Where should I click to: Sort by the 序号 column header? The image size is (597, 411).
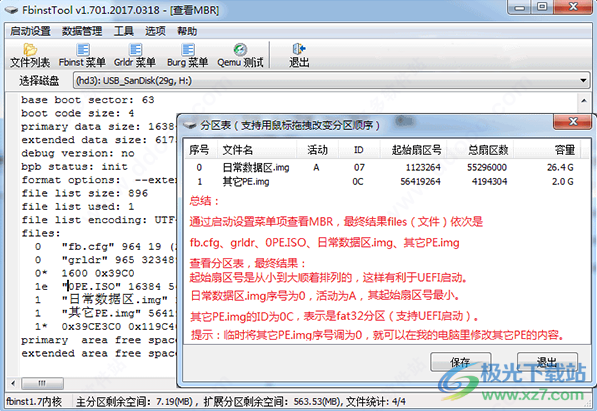pos(199,150)
